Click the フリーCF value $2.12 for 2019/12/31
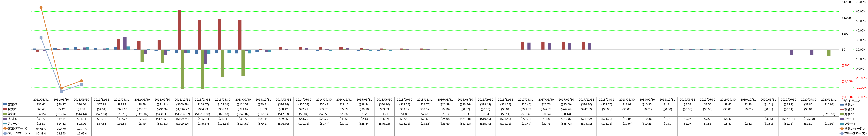The image size is (868, 136). tap(748, 124)
